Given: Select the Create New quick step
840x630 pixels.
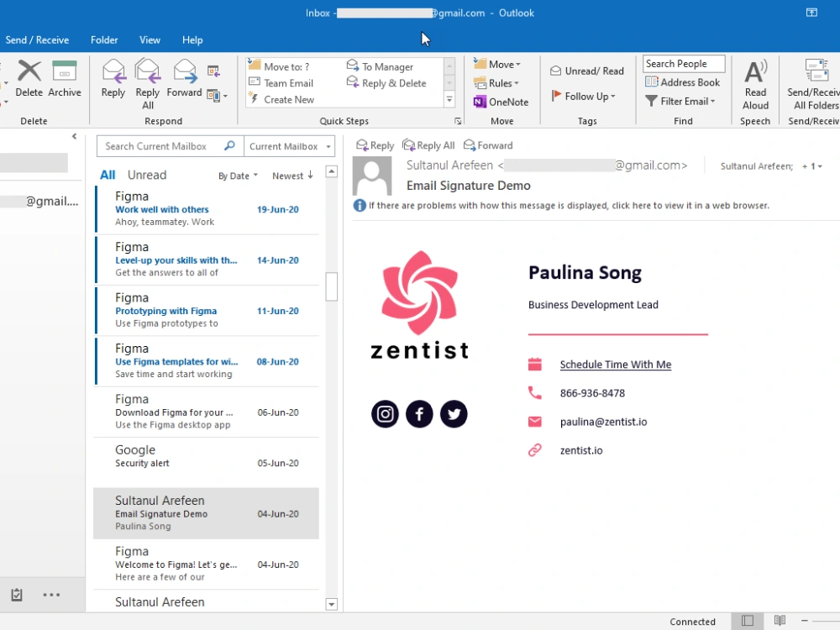Looking at the screenshot, I should 281,100.
